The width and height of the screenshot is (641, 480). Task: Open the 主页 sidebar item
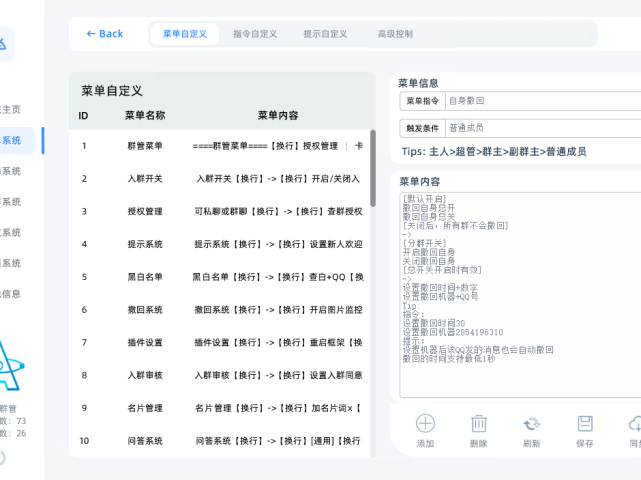point(11,110)
